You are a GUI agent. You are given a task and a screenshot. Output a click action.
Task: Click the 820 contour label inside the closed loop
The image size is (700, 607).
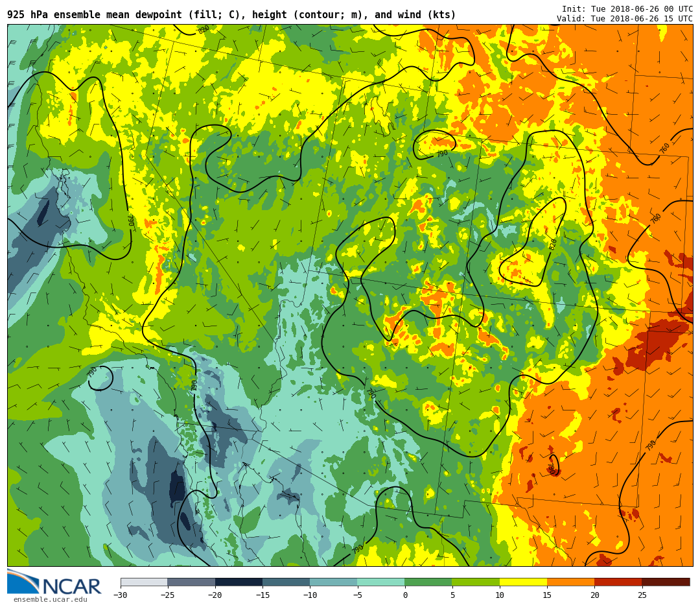553,244
